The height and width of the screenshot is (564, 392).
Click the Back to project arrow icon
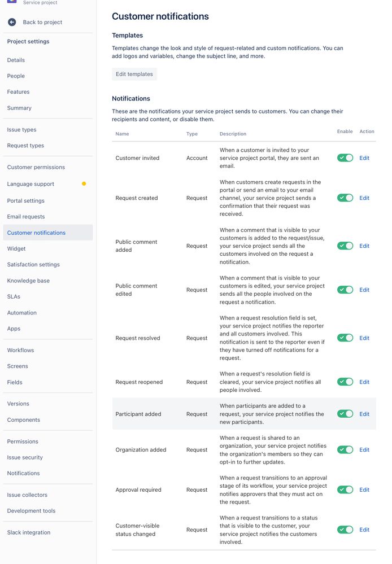click(12, 23)
